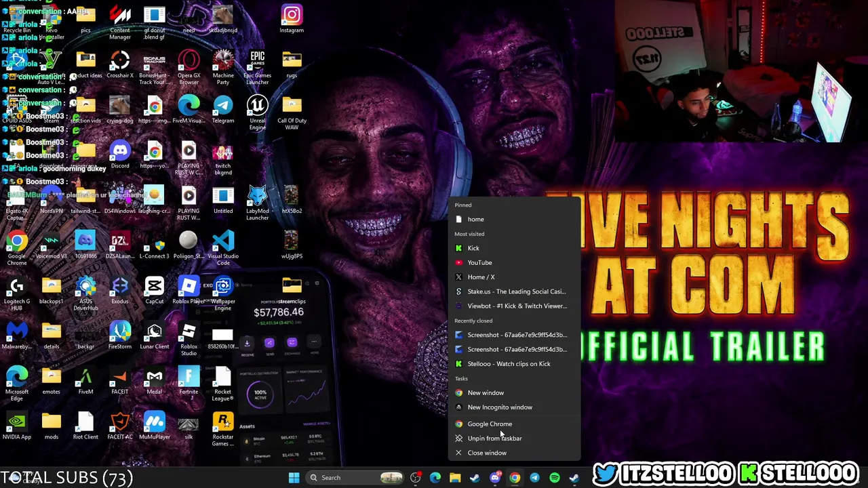Select the Telegram desktop shortcut
Image resolution: width=868 pixels, height=488 pixels.
pyautogui.click(x=223, y=110)
